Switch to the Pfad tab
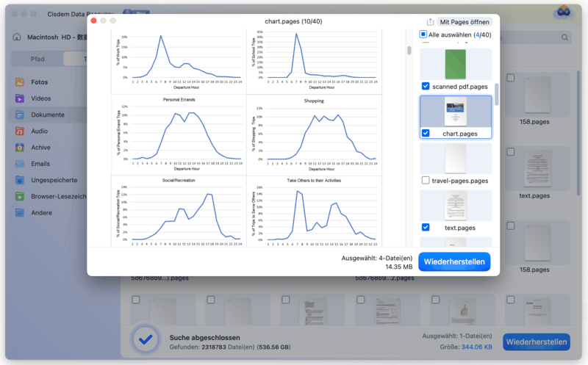Viewport: 588px width, 365px height. click(37, 59)
